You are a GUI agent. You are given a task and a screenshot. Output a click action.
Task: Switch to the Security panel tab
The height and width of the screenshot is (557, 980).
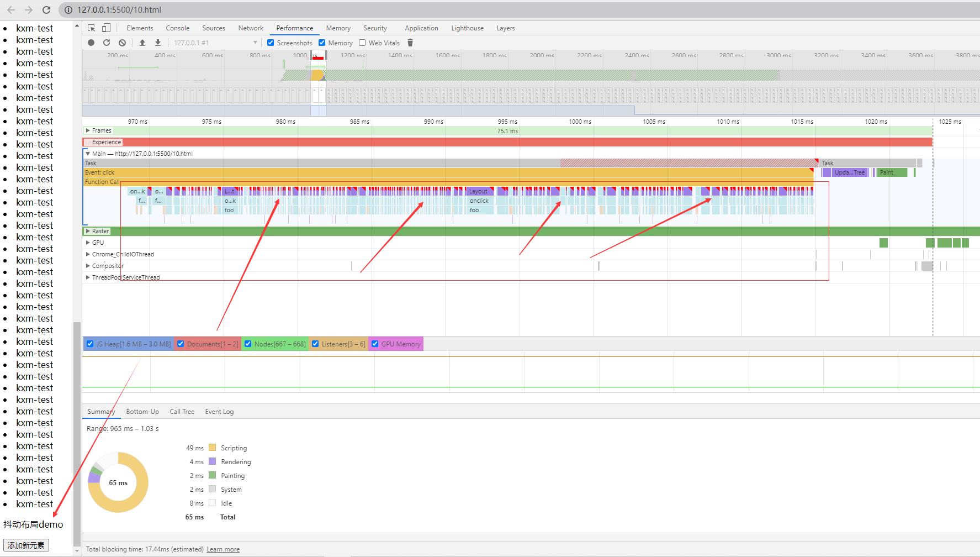pos(375,28)
